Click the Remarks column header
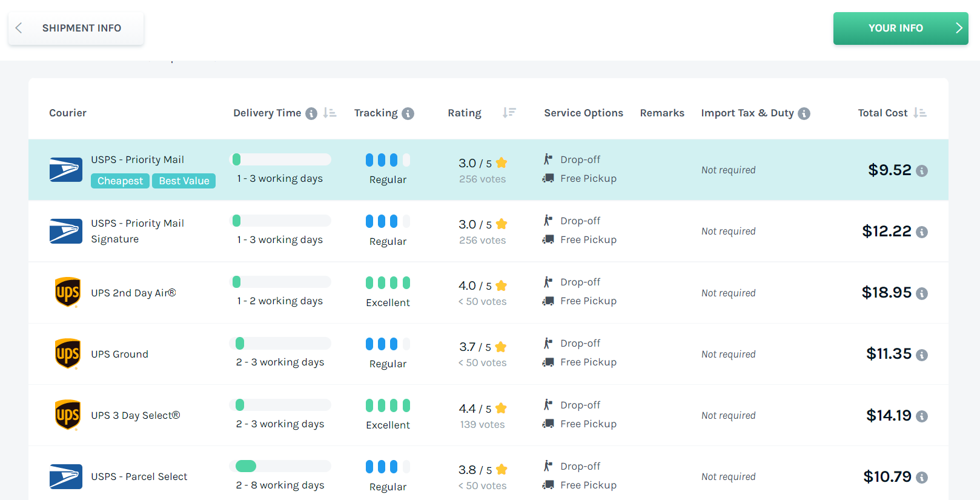980x500 pixels. click(662, 113)
